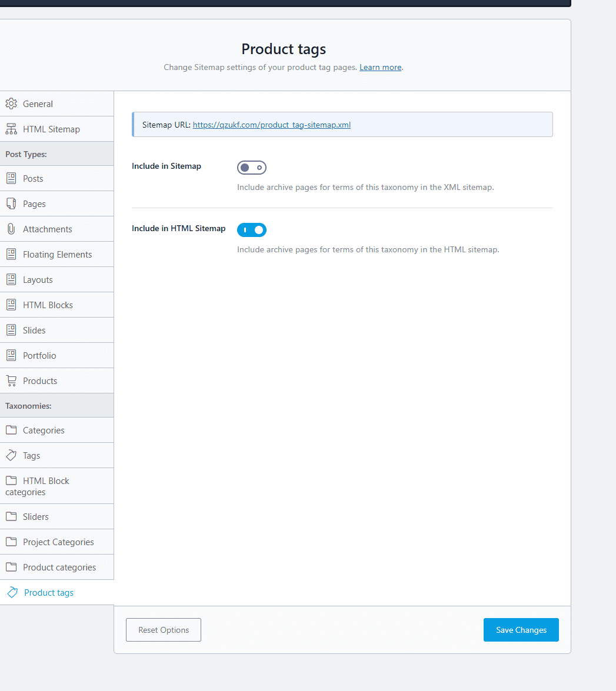616x691 pixels.
Task: Open the Posts sitemap tab
Action: [x=57, y=178]
